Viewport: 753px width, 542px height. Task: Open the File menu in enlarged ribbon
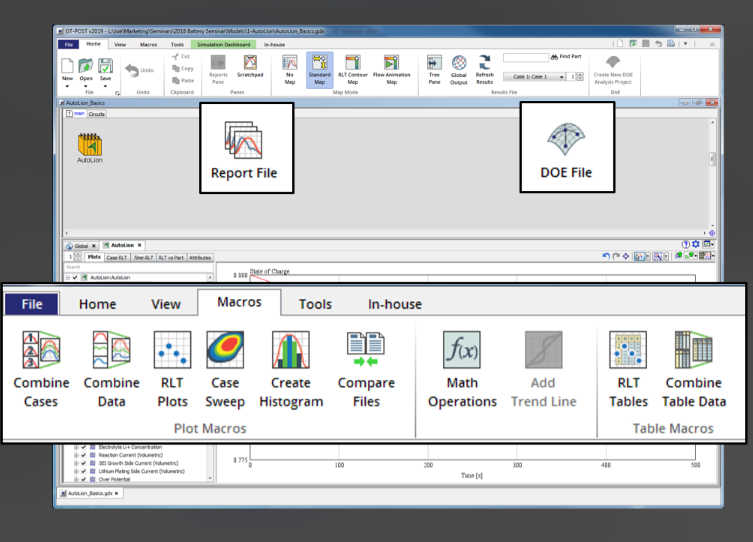tap(32, 304)
